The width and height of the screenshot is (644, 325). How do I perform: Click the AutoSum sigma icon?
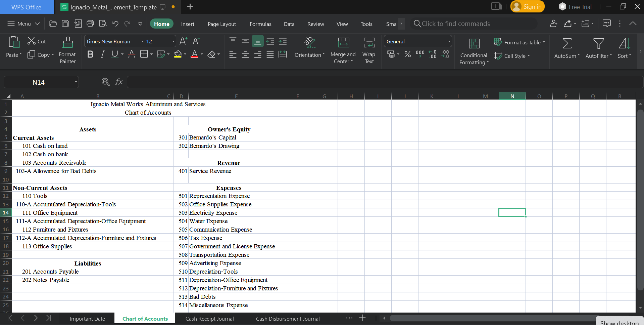point(567,43)
